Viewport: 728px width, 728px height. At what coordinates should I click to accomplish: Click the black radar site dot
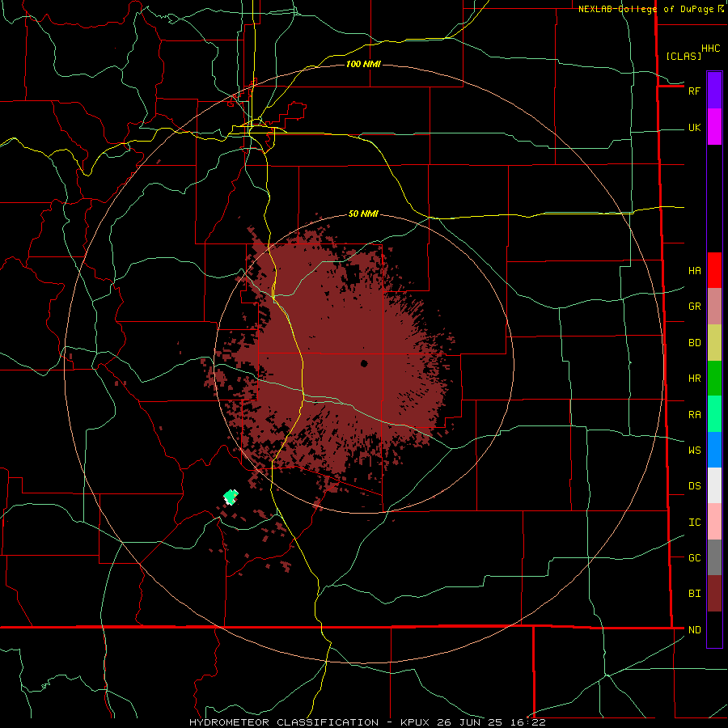(364, 363)
